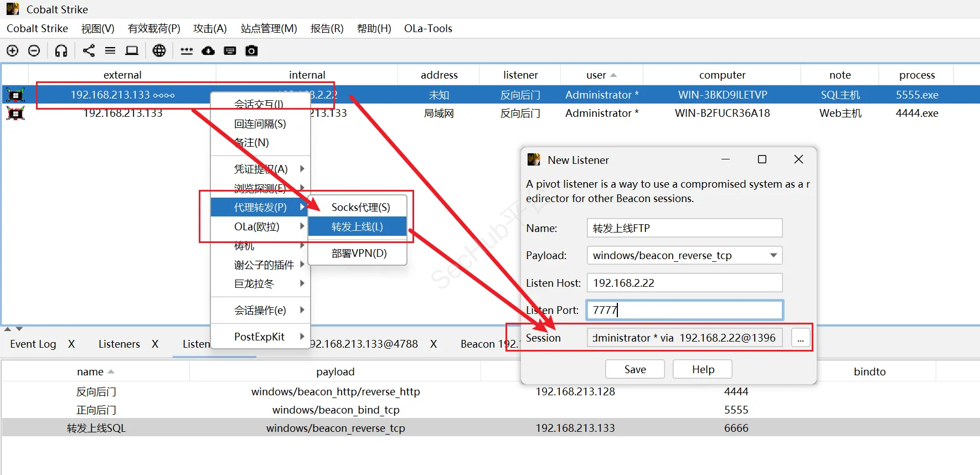Click the New Listener dialog app icon

click(x=534, y=159)
